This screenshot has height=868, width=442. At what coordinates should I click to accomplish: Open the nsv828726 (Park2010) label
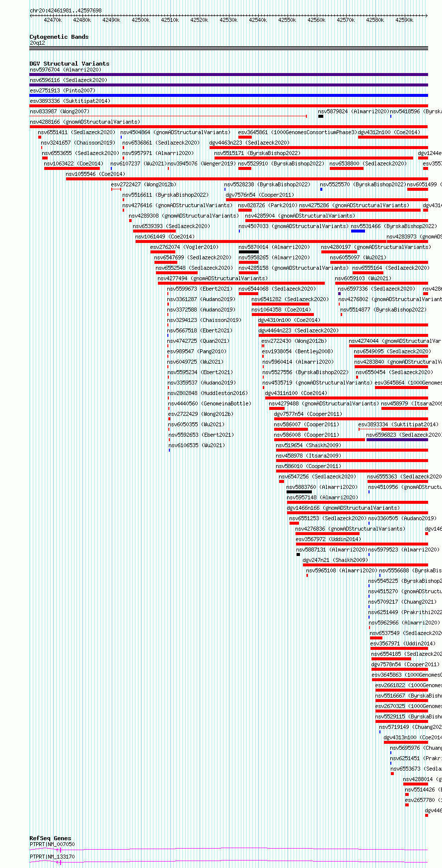[x=268, y=205]
